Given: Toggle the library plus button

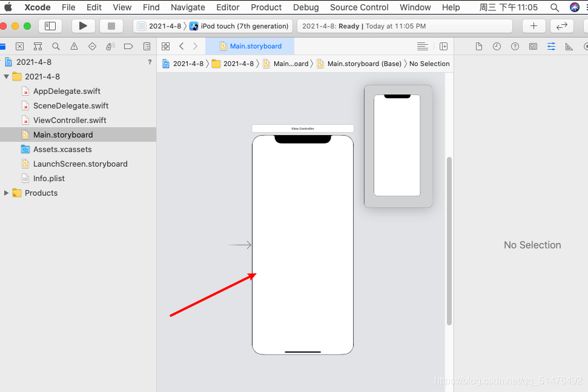Looking at the screenshot, I should 533,26.
